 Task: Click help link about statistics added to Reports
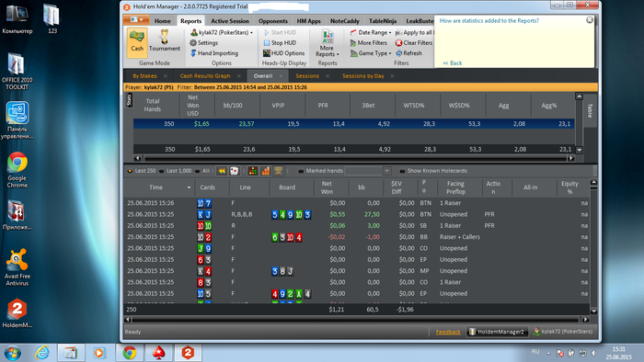pos(489,20)
